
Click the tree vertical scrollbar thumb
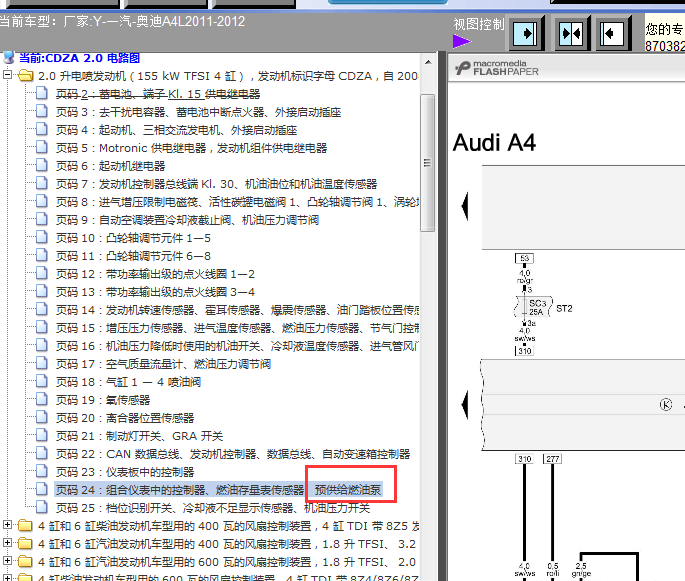[428, 163]
